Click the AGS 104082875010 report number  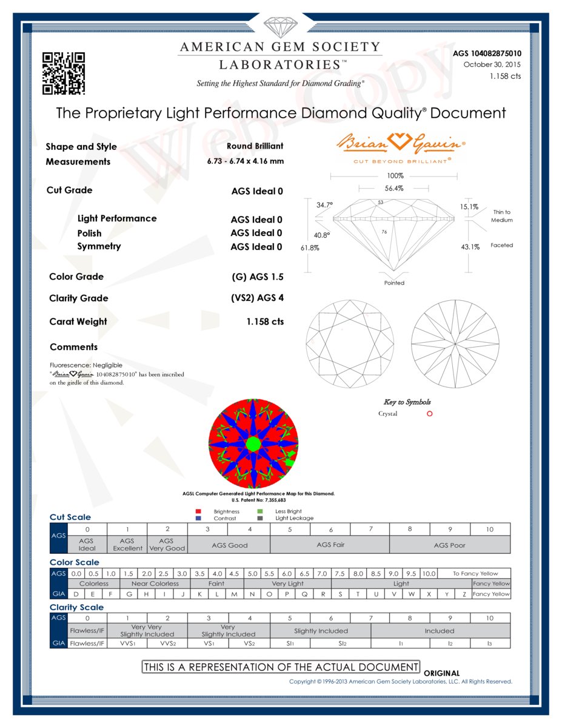[487, 53]
